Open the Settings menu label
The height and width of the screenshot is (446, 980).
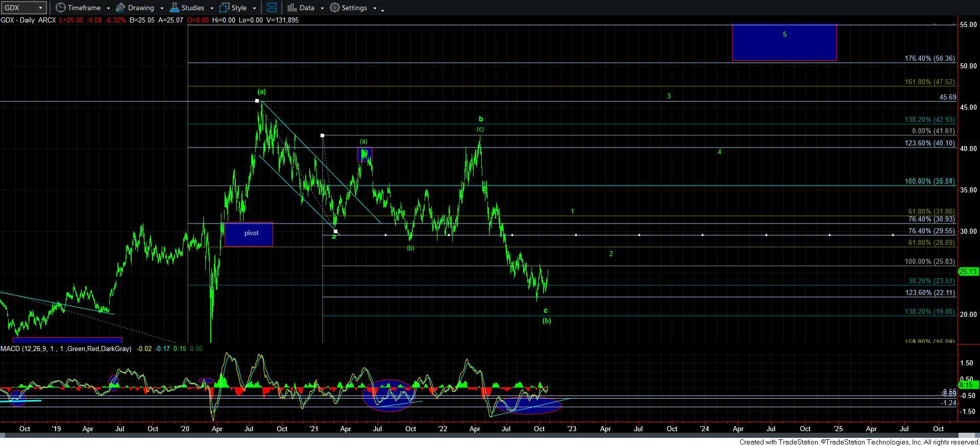point(354,8)
